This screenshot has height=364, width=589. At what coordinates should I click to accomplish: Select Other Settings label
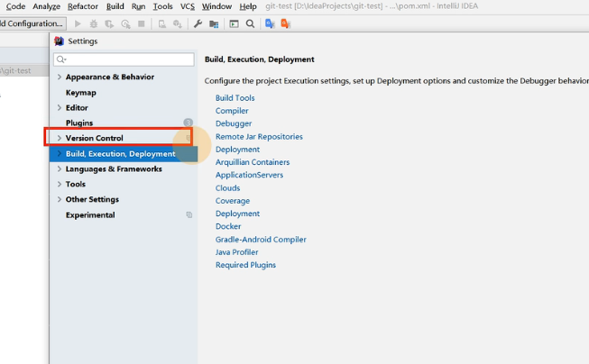(92, 199)
